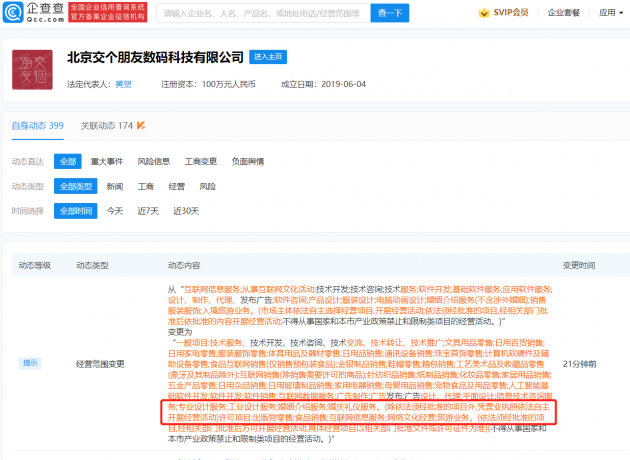Filter by 风险信息
Screen dimensions: 630x460
(x=153, y=162)
